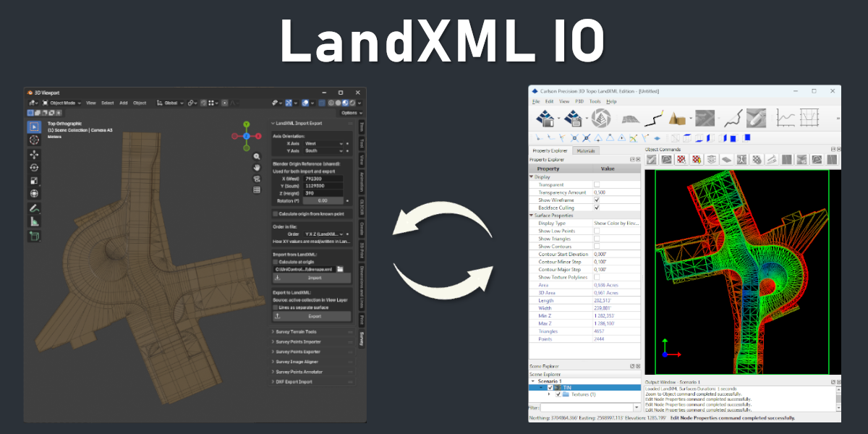This screenshot has width=868, height=434.
Task: Click the Rotation value slider field
Action: point(322,200)
